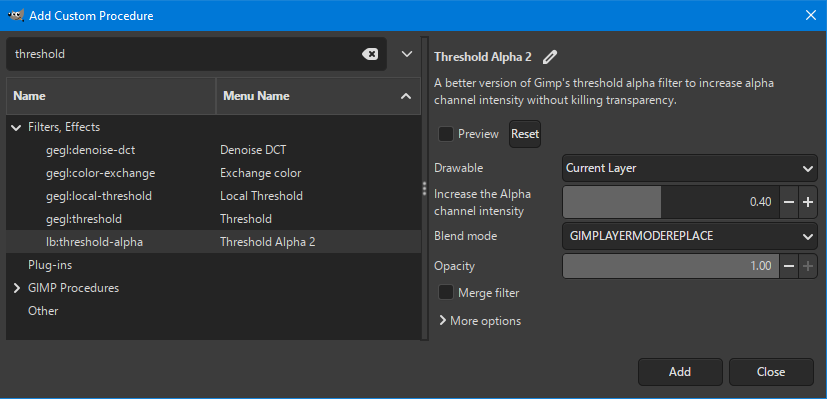Viewport: 827px width, 399px height.
Task: Click the Exchange color menu name
Action: (x=261, y=173)
